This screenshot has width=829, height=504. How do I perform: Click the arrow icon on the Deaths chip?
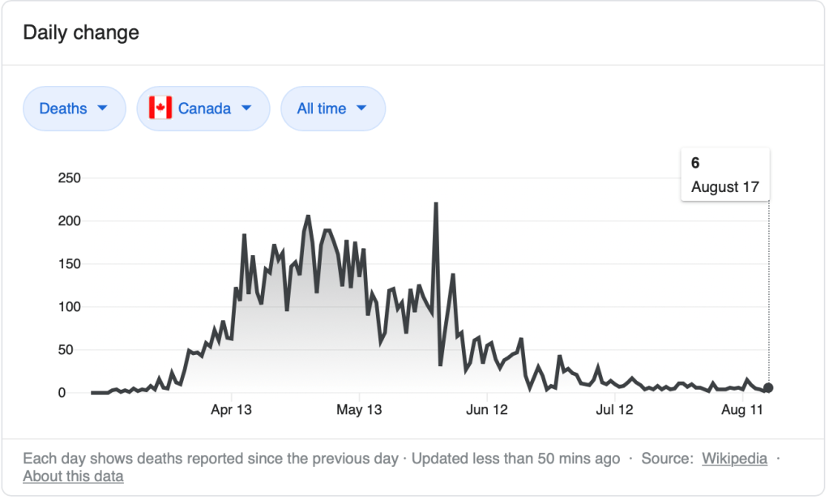[102, 109]
